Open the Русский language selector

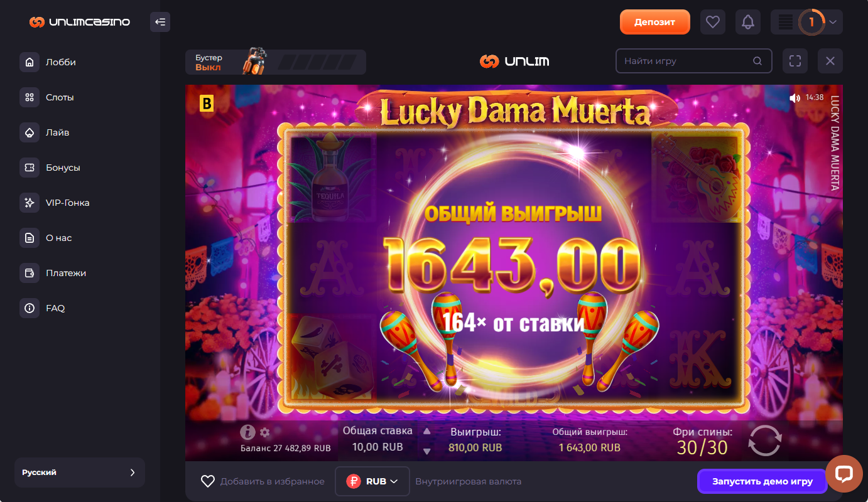(x=80, y=473)
